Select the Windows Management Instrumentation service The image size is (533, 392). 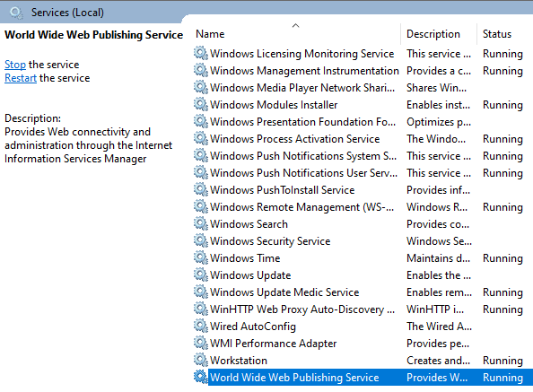tap(304, 71)
